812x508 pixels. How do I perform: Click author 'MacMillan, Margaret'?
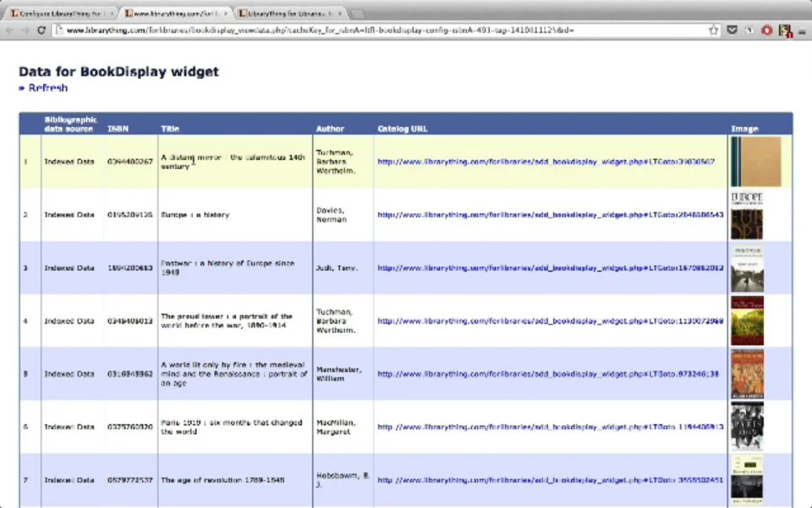(x=336, y=427)
